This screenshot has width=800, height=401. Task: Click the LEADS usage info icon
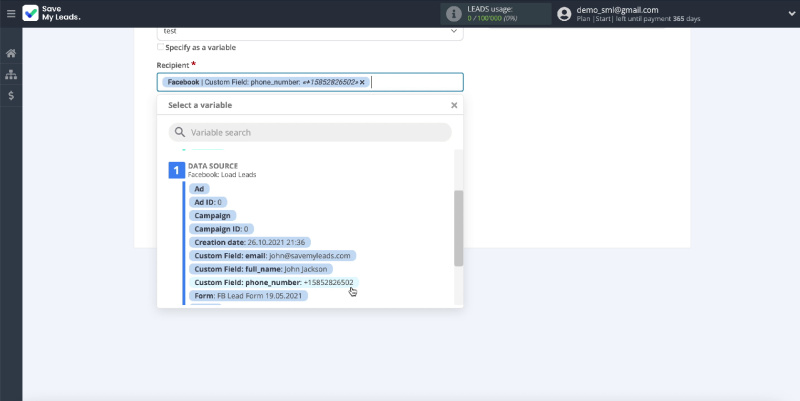(x=454, y=14)
